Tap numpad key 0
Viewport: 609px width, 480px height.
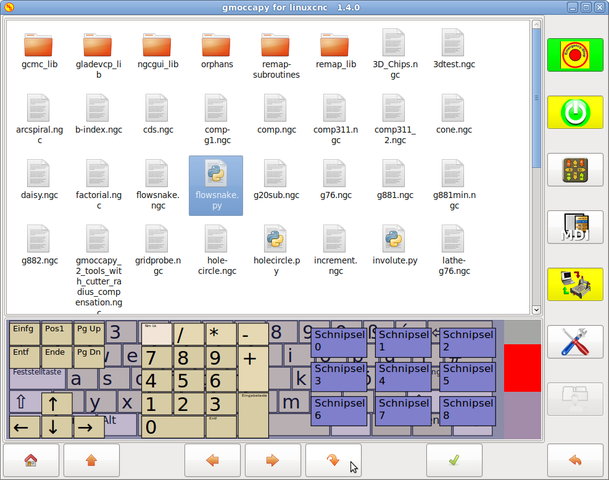pos(173,427)
